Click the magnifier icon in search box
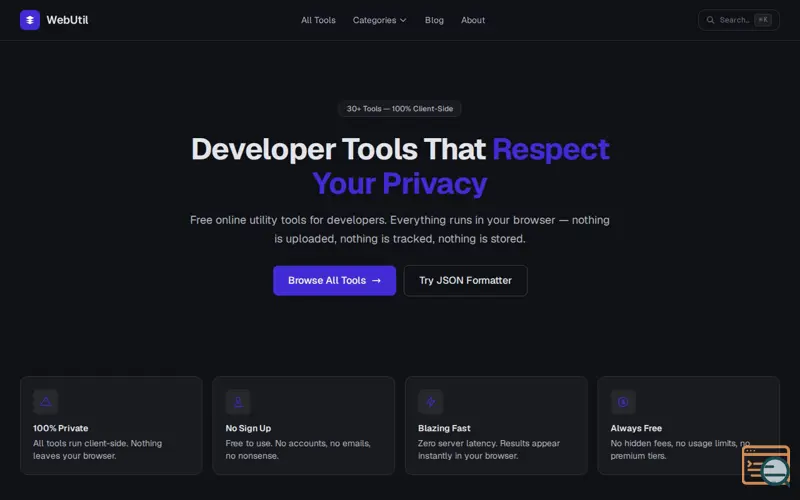 point(710,20)
